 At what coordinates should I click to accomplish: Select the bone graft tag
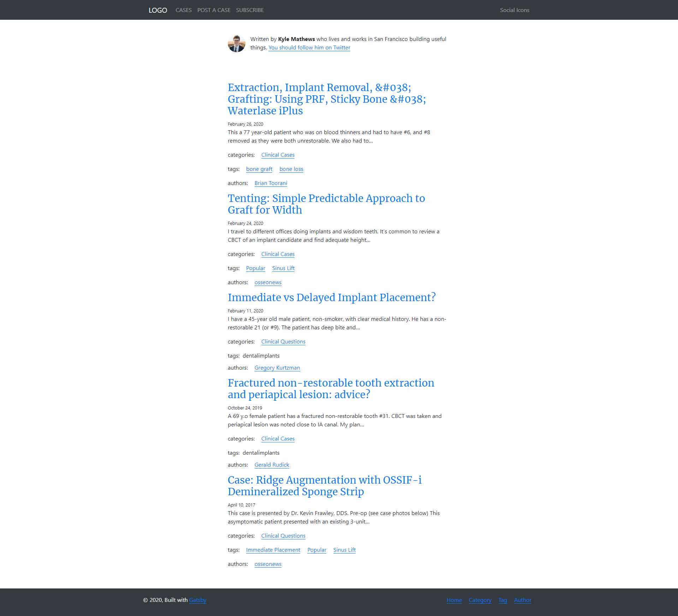259,169
